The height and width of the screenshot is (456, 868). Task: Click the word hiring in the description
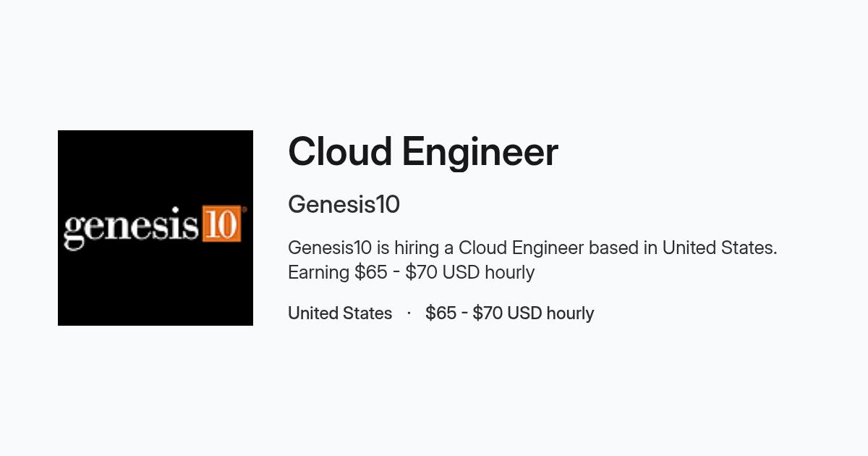(x=417, y=248)
